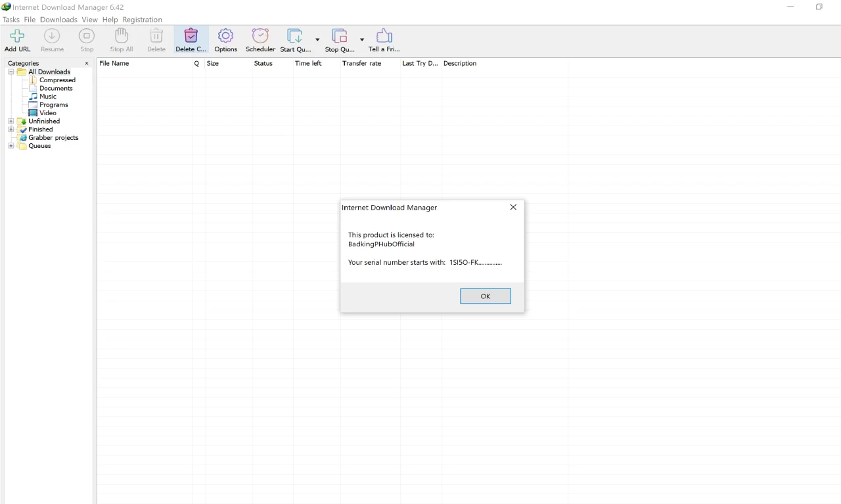The width and height of the screenshot is (841, 504).
Task: Sort by File Name column header
Action: 145,64
